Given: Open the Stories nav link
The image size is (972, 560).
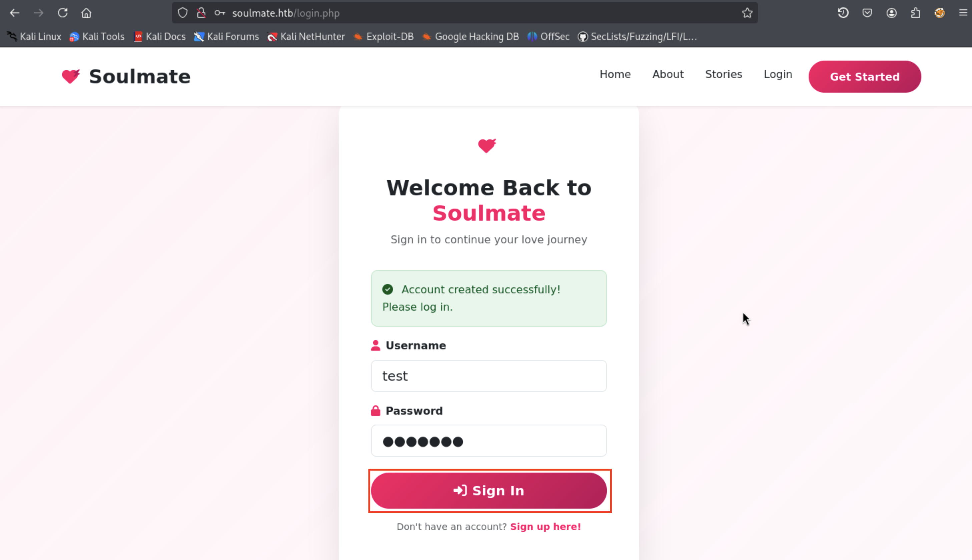Looking at the screenshot, I should [723, 74].
